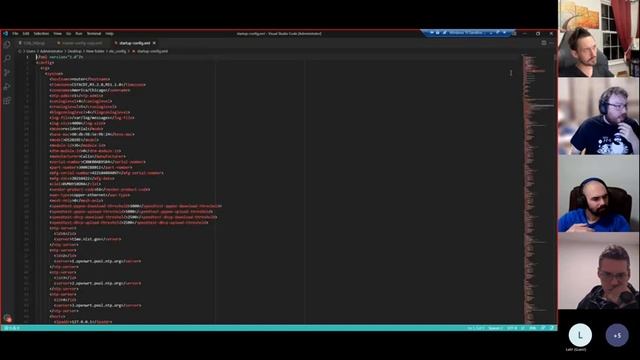Click the code minimap on the right
This screenshot has width=640, height=360.
[x=538, y=188]
